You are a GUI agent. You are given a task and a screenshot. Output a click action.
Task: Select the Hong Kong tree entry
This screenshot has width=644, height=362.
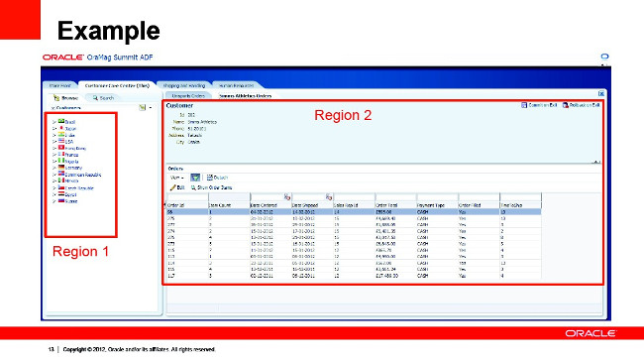point(75,149)
